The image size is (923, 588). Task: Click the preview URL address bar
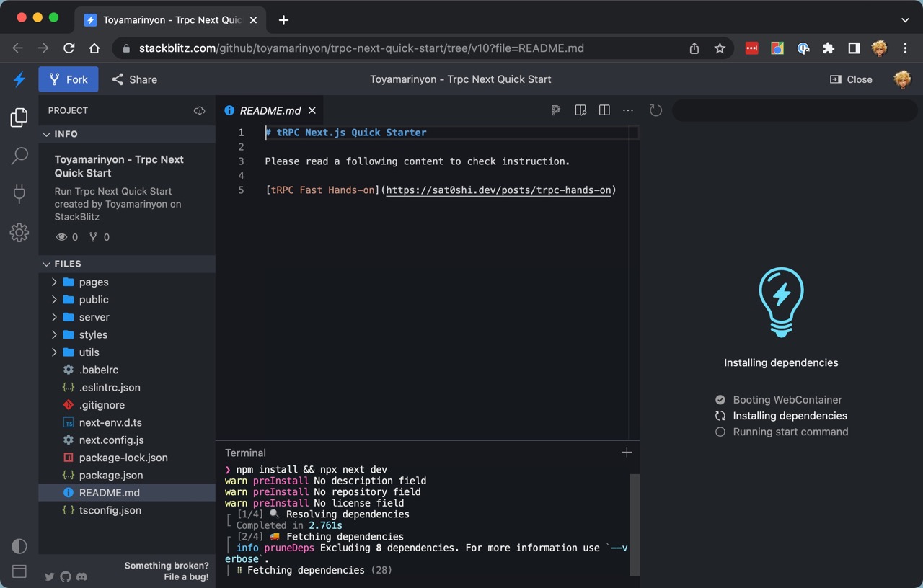click(x=793, y=110)
